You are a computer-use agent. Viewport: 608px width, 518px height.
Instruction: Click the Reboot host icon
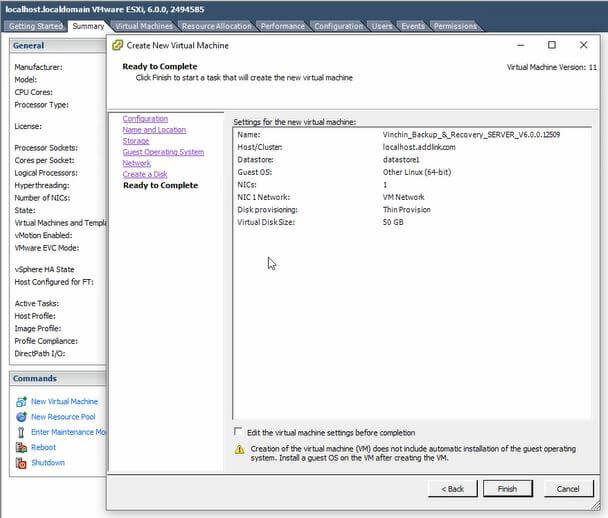point(21,447)
